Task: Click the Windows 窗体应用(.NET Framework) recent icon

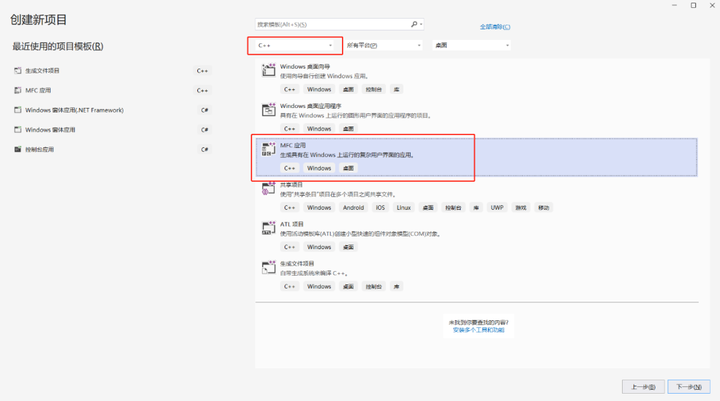Action: (x=17, y=110)
